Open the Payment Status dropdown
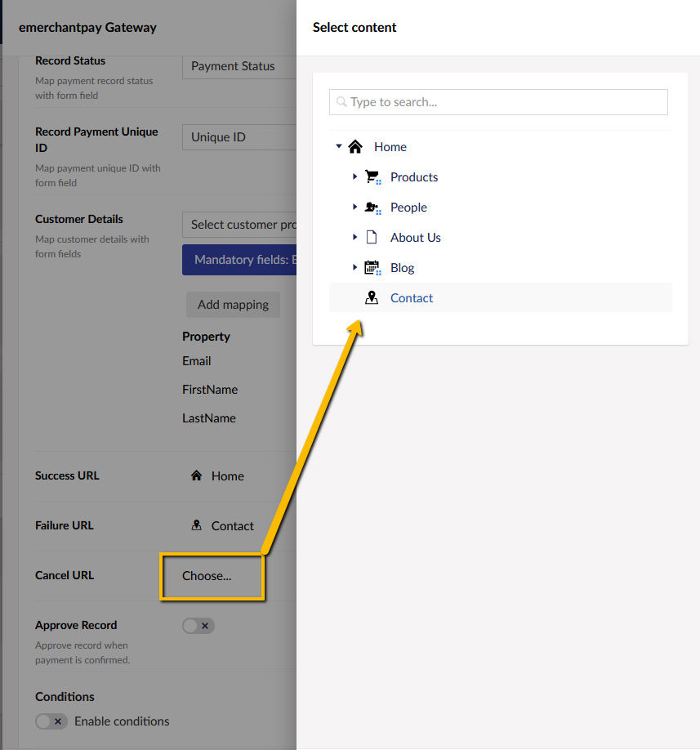The width and height of the screenshot is (700, 750). [239, 66]
